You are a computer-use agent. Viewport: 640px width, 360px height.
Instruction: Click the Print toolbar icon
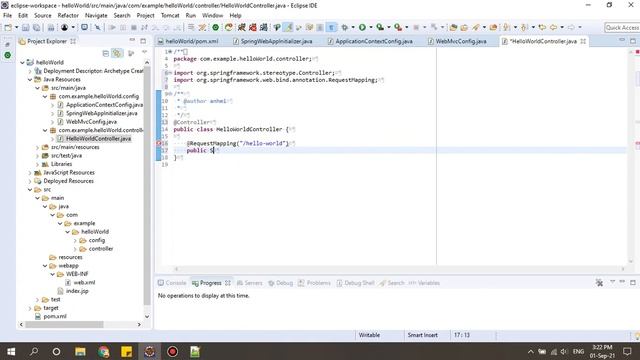51,27
